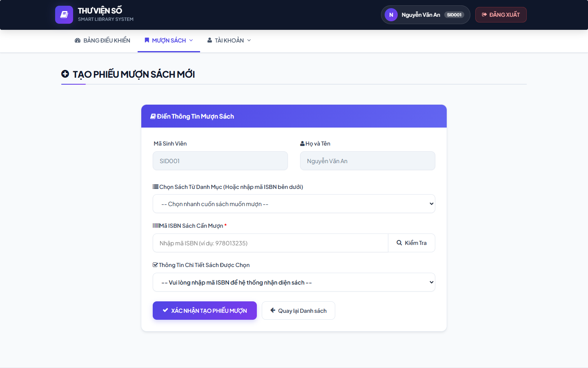This screenshot has width=588, height=368.
Task: Click the ĐĂNG XUẤT logout button
Action: click(501, 15)
